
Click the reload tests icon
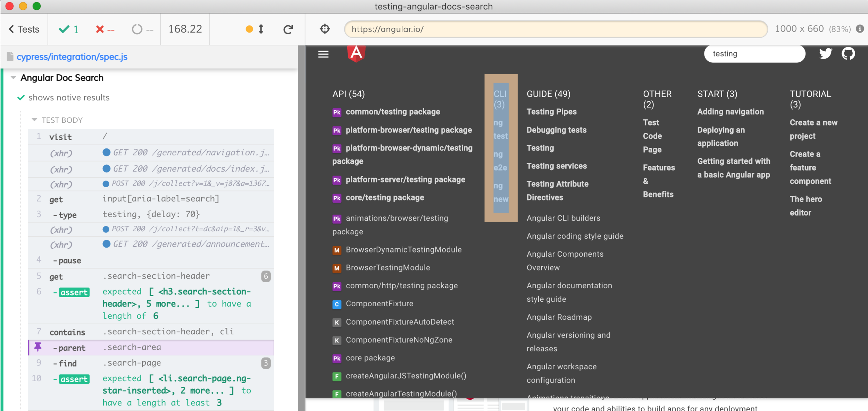pos(288,29)
